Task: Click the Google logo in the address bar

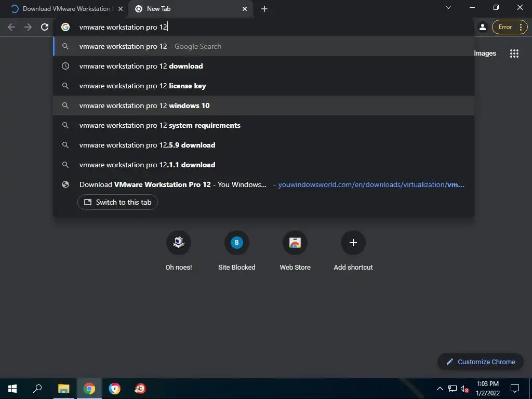Action: (x=65, y=27)
